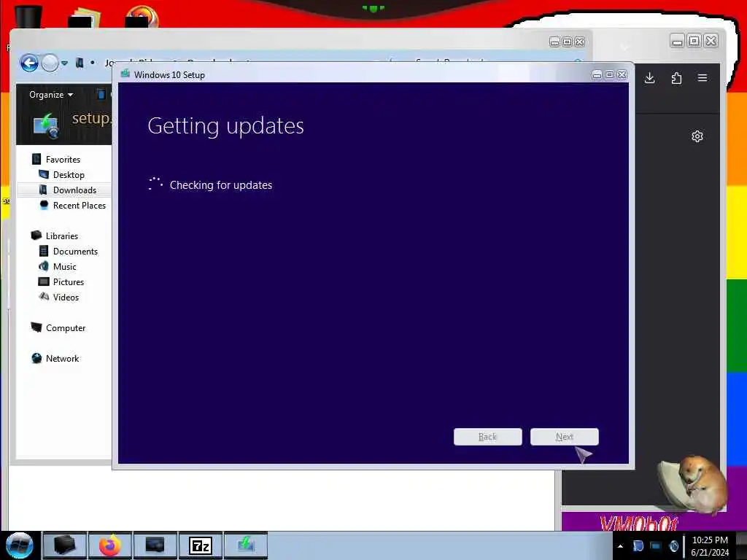Open Firefox hamburger application menu
747x560 pixels.
click(703, 77)
